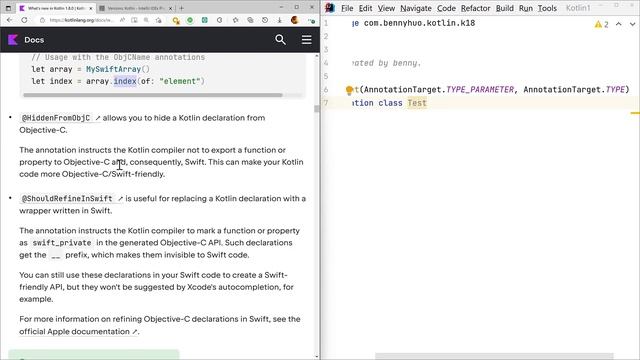
Task: Click the IntelliJ IDEA app logo
Action: pos(330,8)
